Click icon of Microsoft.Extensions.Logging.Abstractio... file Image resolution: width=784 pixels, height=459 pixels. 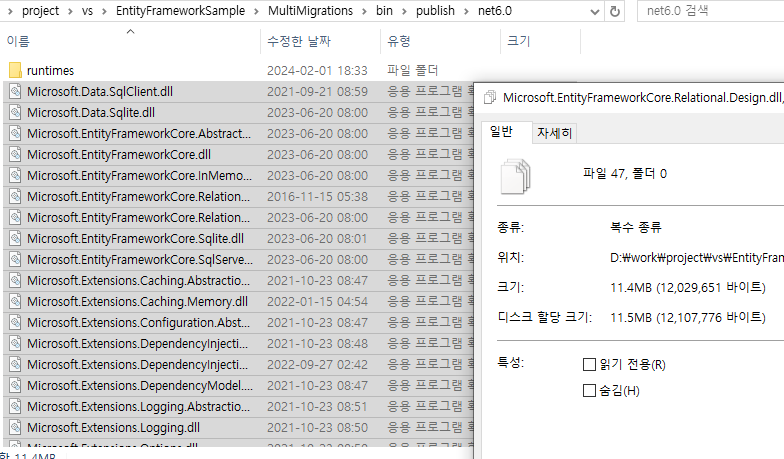click(15, 406)
